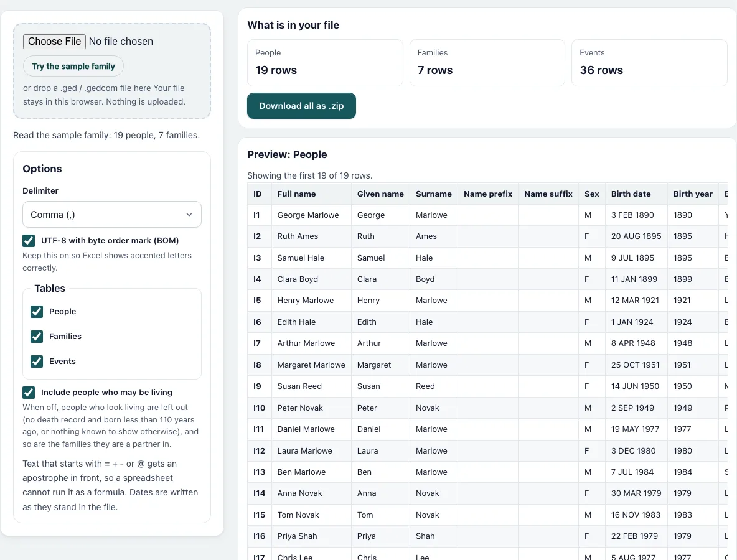Click the Priya Shah full name cell
The width and height of the screenshot is (737, 560).
(x=311, y=536)
